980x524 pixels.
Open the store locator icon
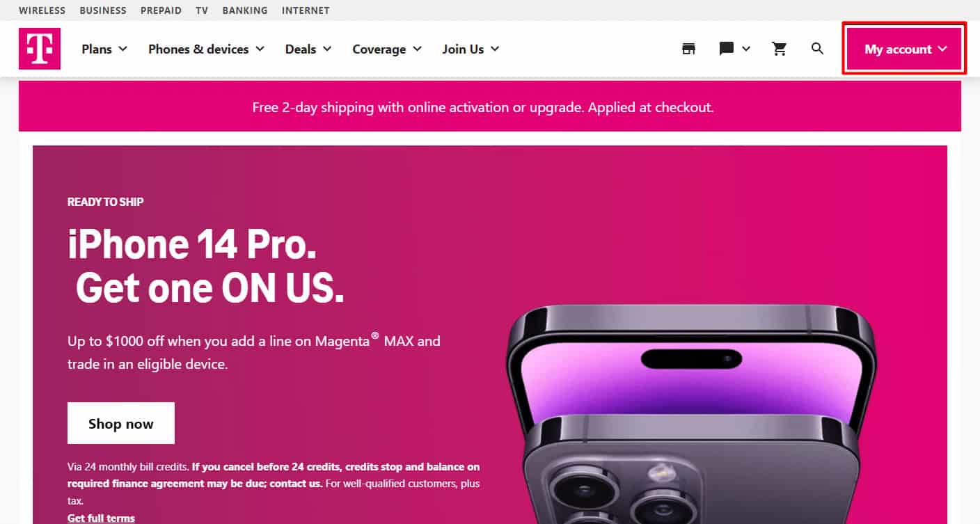pyautogui.click(x=688, y=49)
